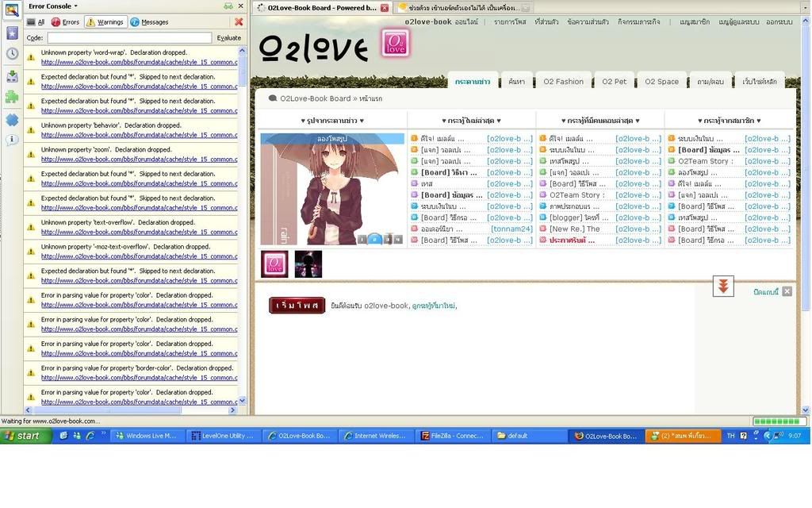Switch to the O2 Fashion tab
Image resolution: width=812 pixels, height=508 pixels.
click(x=564, y=82)
